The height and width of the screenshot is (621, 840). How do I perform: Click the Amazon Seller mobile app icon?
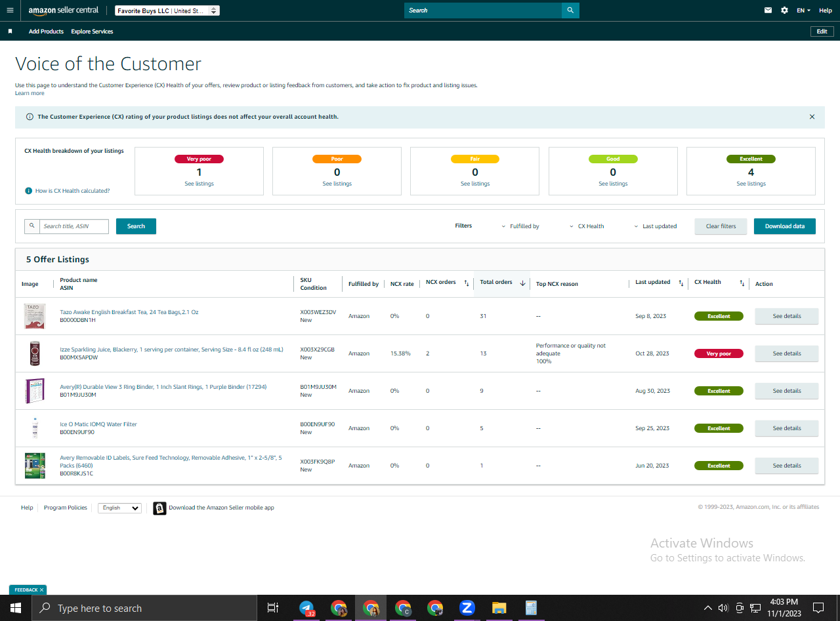point(159,508)
